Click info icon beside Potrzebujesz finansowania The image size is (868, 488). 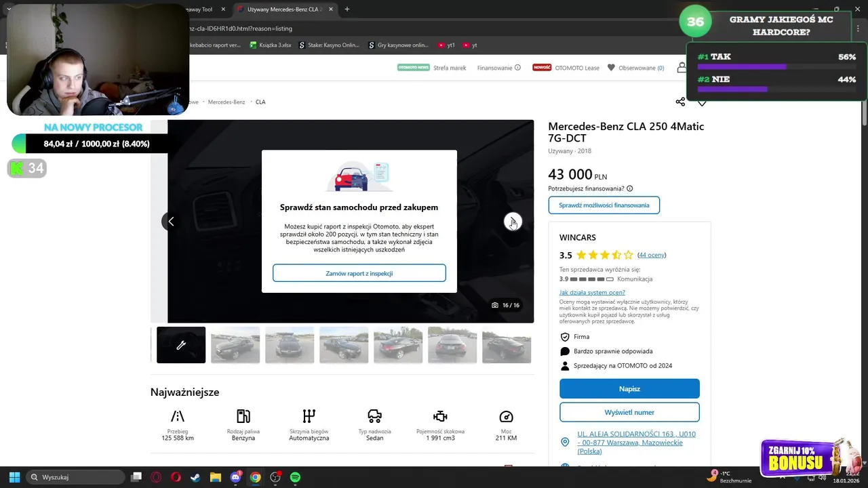[630, 188]
